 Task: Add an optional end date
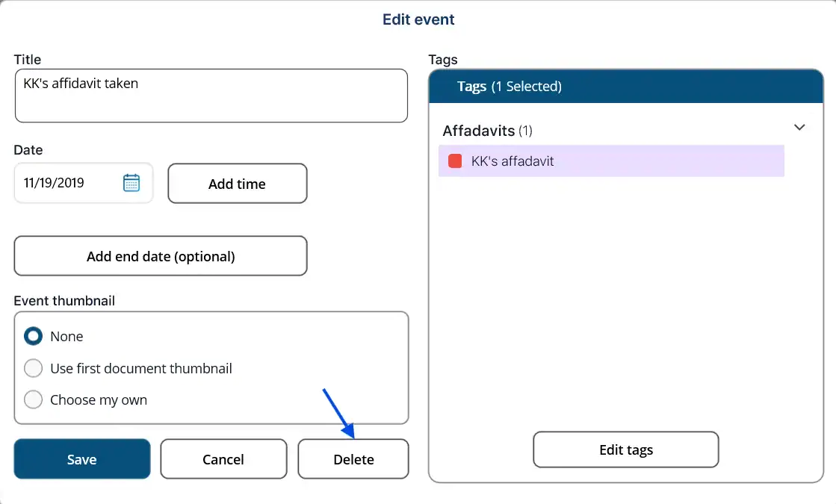tap(161, 257)
